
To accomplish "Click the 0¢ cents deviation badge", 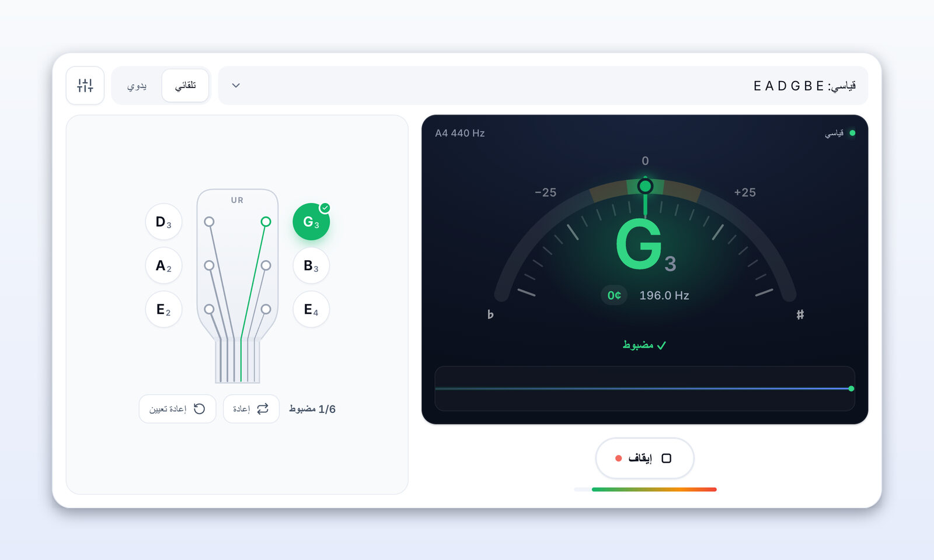I will pos(614,295).
